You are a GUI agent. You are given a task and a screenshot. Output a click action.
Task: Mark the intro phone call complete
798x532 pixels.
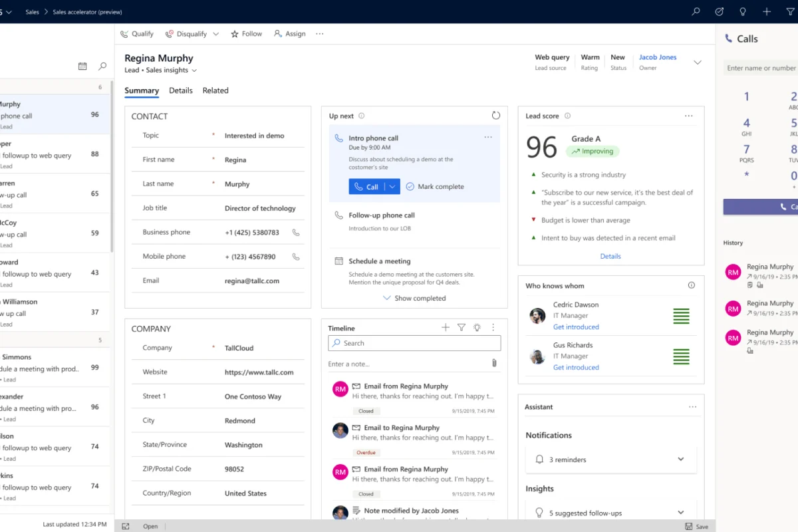435,186
